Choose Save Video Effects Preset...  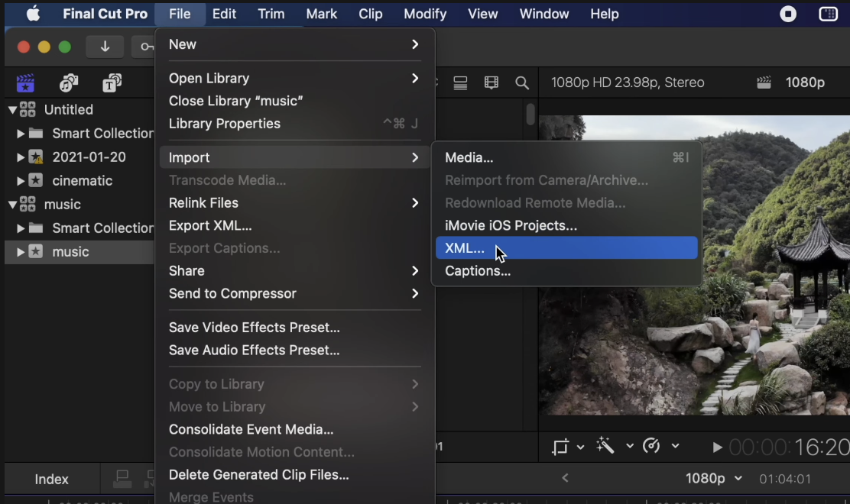coord(294,328)
